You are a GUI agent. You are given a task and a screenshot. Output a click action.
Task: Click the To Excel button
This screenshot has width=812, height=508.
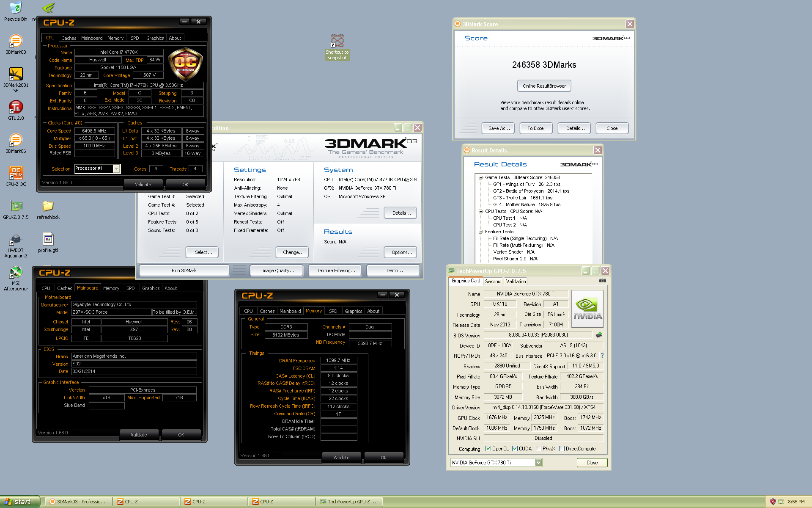536,128
